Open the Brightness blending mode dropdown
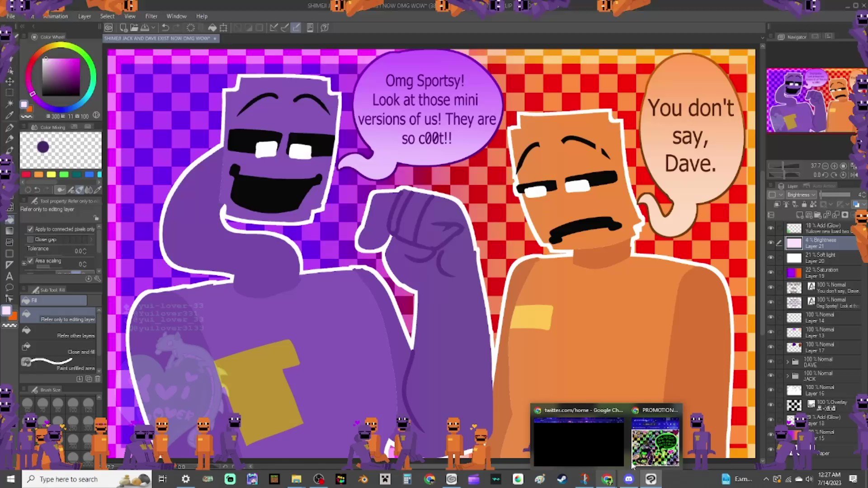 [801, 195]
